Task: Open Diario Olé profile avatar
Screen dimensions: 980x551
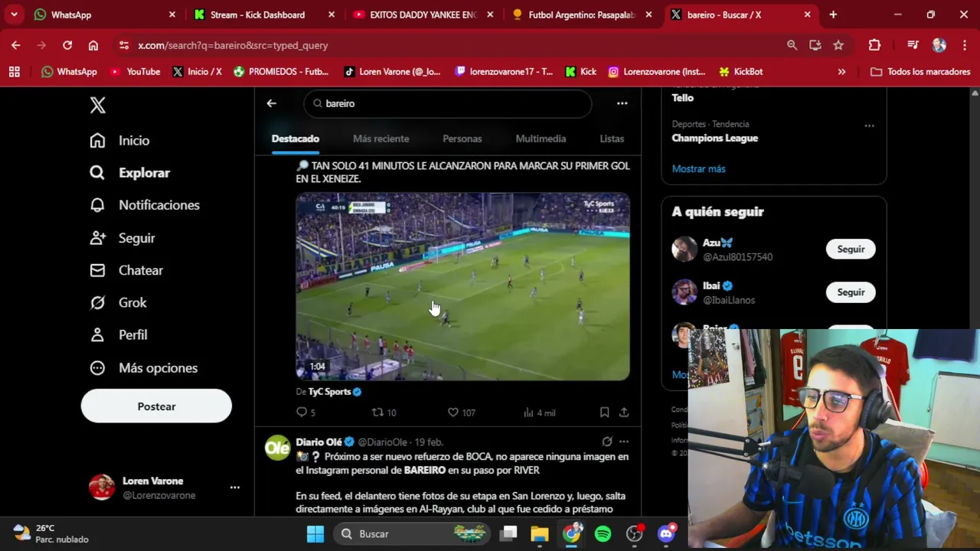Action: (x=277, y=448)
